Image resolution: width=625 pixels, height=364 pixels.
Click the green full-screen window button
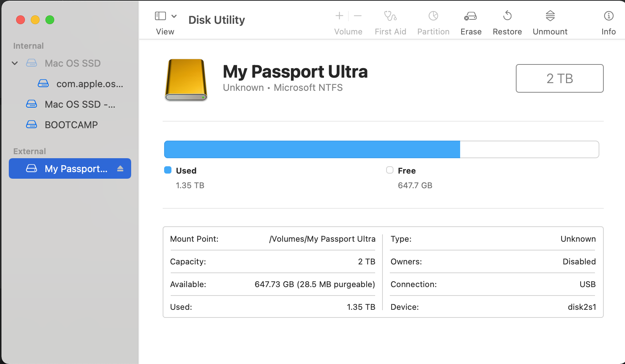[50, 20]
